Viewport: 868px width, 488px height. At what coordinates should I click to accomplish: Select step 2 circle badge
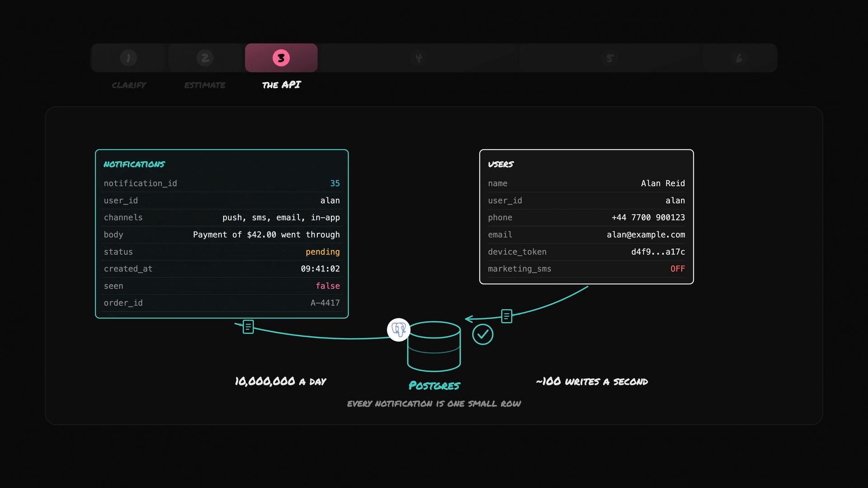click(205, 58)
